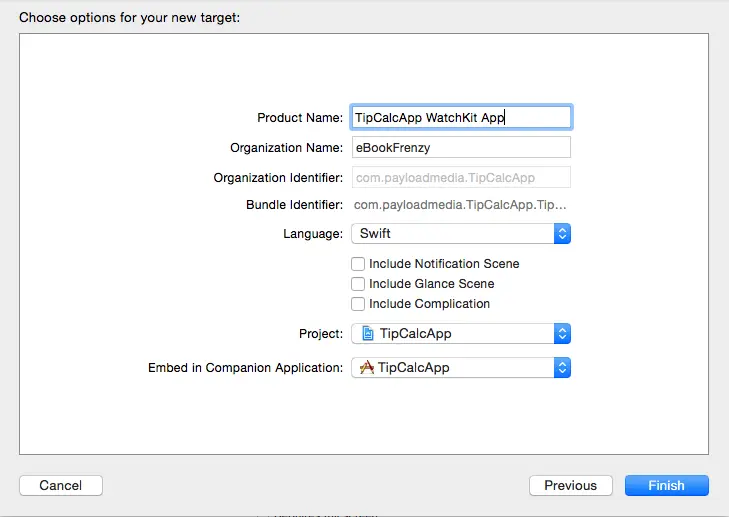This screenshot has width=729, height=517.
Task: Focus the Organization Name field containing eBookFrenzy
Action: tap(460, 148)
